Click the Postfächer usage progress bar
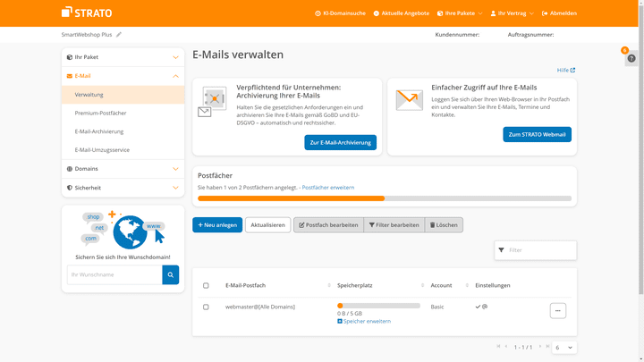 click(385, 198)
